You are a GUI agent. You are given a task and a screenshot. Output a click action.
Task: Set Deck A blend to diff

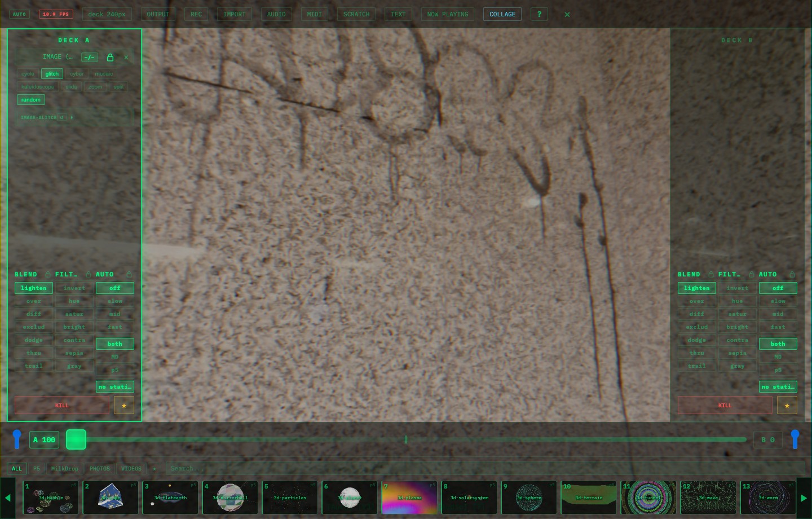(x=34, y=314)
